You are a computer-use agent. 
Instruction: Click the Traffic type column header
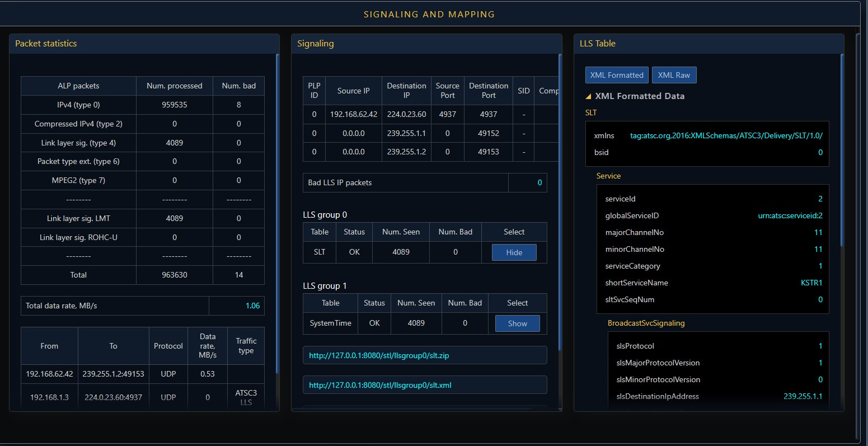pos(246,345)
